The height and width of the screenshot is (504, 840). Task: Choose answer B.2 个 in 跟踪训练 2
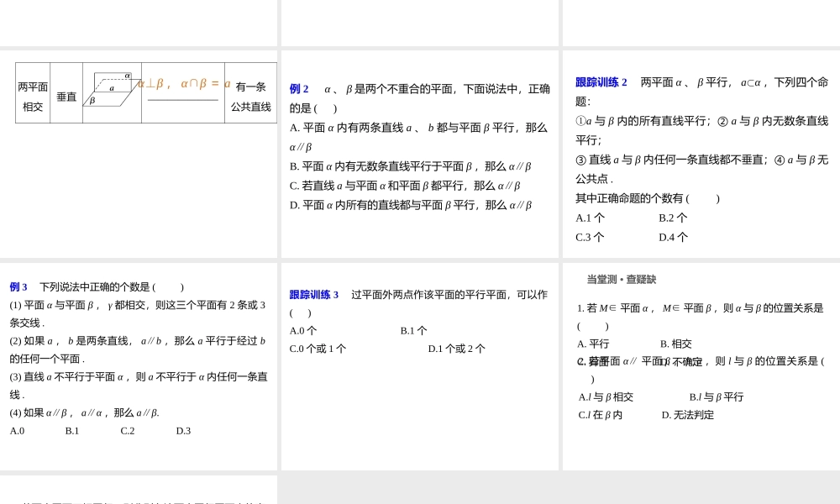pos(673,218)
